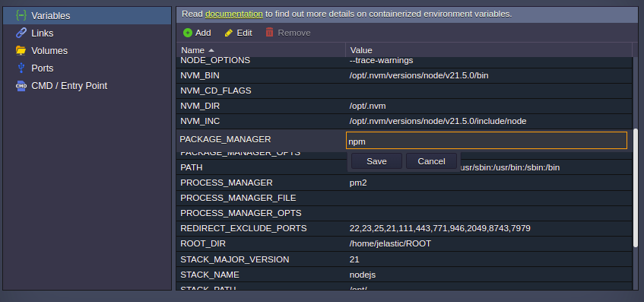Click the 22,23,25,21,111,443 ports value
Image resolution: width=644 pixels, height=302 pixels.
(440, 228)
